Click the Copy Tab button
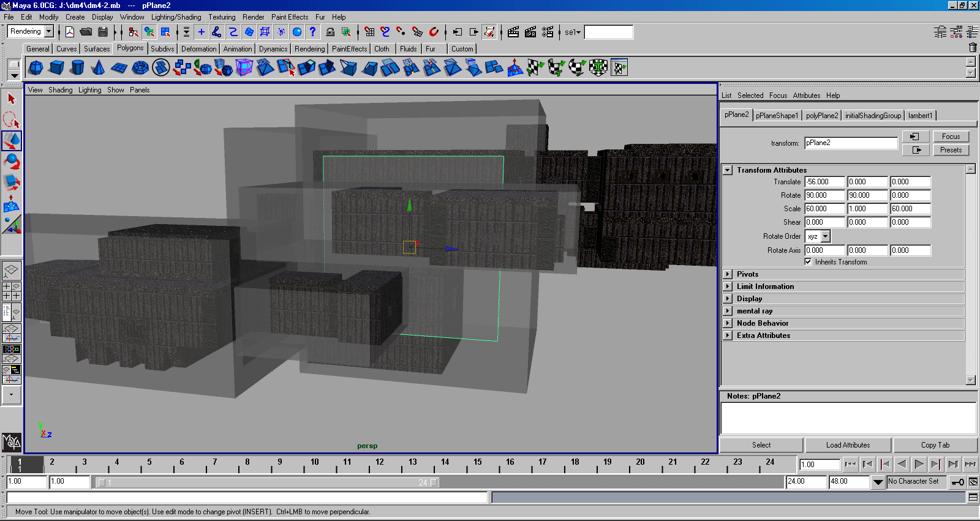Screen dimensions: 980x521 pyautogui.click(x=935, y=445)
